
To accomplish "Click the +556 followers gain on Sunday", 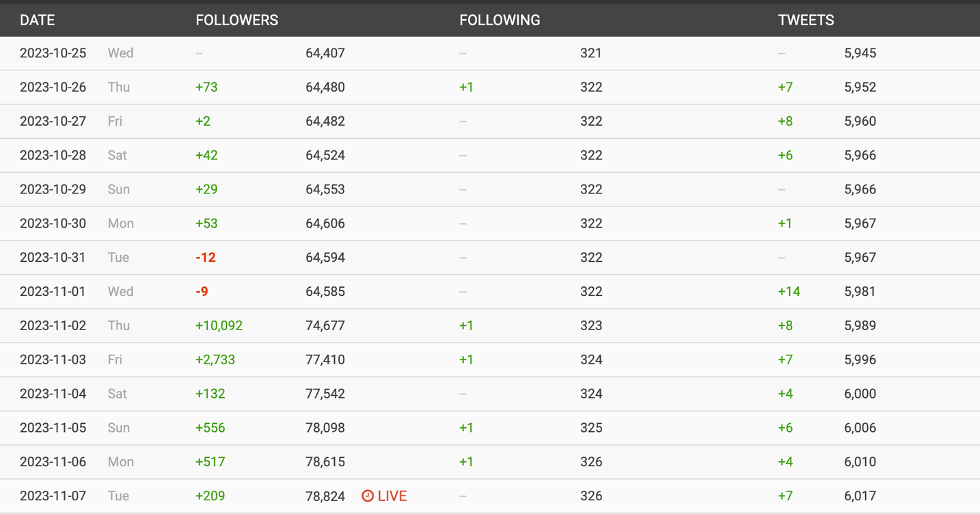I will (210, 428).
